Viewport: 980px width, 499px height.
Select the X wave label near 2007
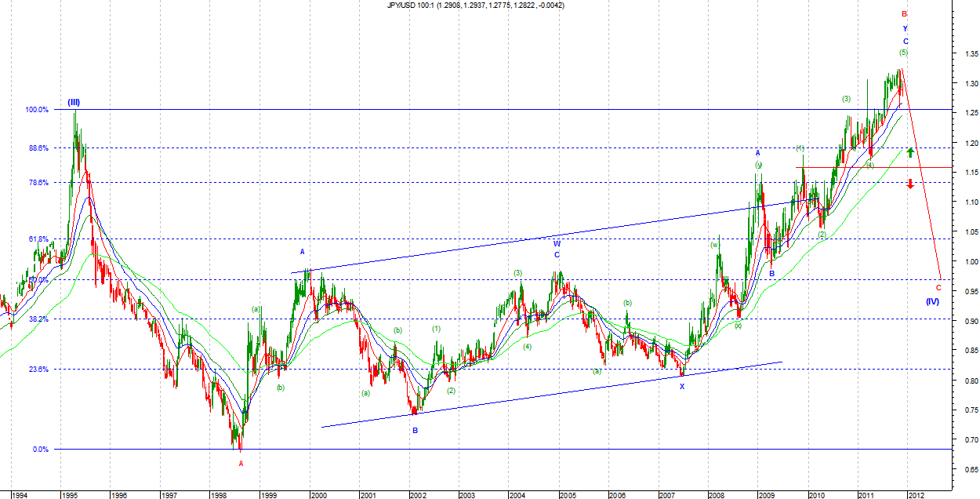coord(682,386)
